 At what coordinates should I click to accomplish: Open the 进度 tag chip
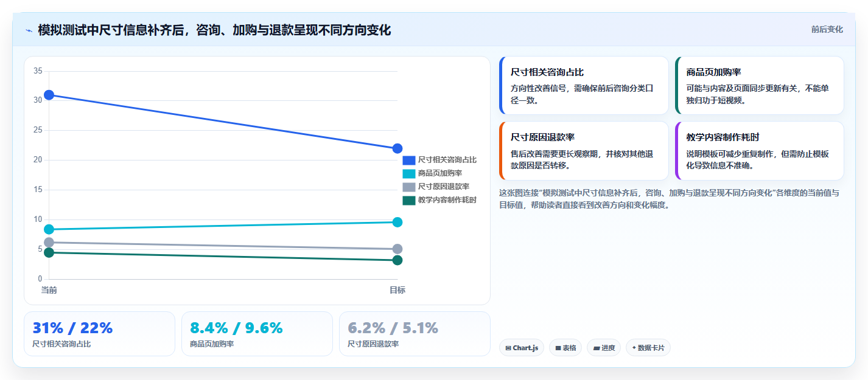[604, 348]
